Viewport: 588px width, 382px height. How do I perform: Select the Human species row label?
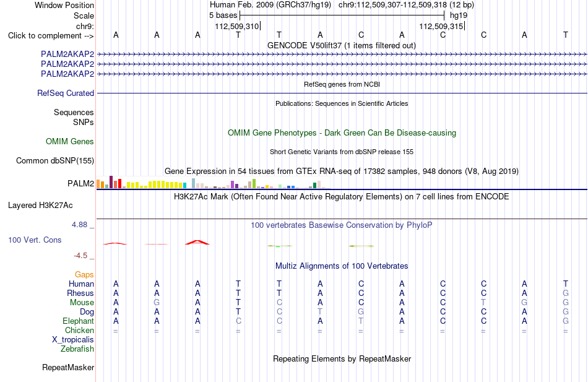click(81, 284)
